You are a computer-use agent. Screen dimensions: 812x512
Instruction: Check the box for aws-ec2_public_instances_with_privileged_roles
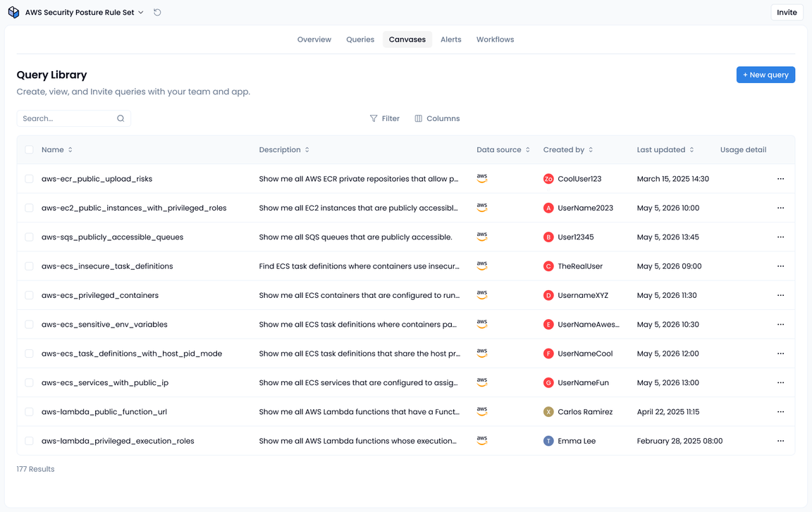[29, 208]
